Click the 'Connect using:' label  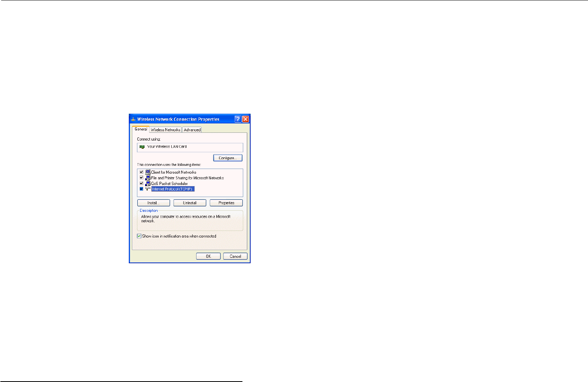[149, 139]
